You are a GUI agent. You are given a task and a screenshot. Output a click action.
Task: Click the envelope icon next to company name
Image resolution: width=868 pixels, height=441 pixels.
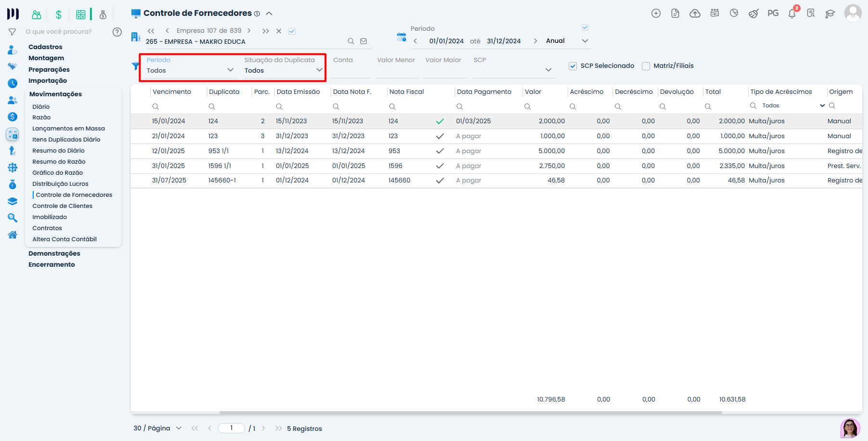[x=364, y=41]
